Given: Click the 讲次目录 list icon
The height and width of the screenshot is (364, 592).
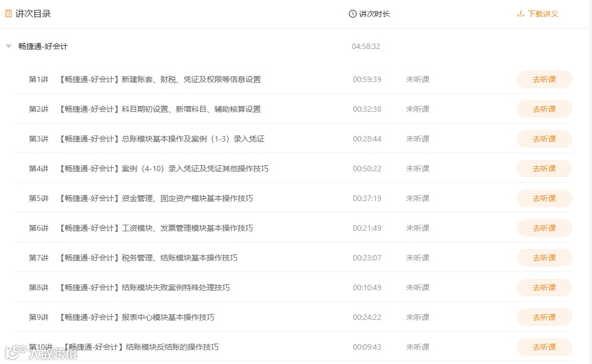Looking at the screenshot, I should pyautogui.click(x=8, y=14).
